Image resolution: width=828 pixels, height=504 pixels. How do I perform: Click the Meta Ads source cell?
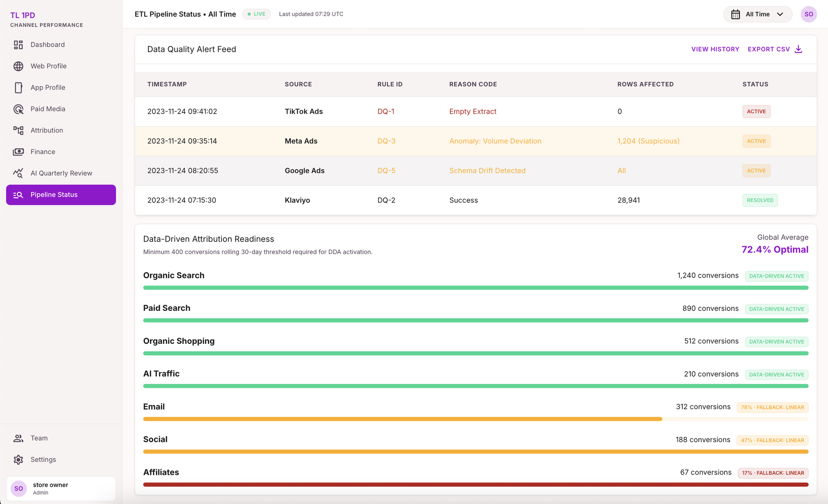[x=301, y=141]
